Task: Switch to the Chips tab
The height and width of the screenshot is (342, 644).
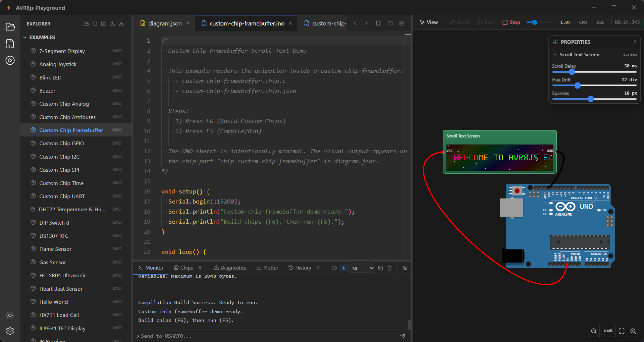Action: 187,268
